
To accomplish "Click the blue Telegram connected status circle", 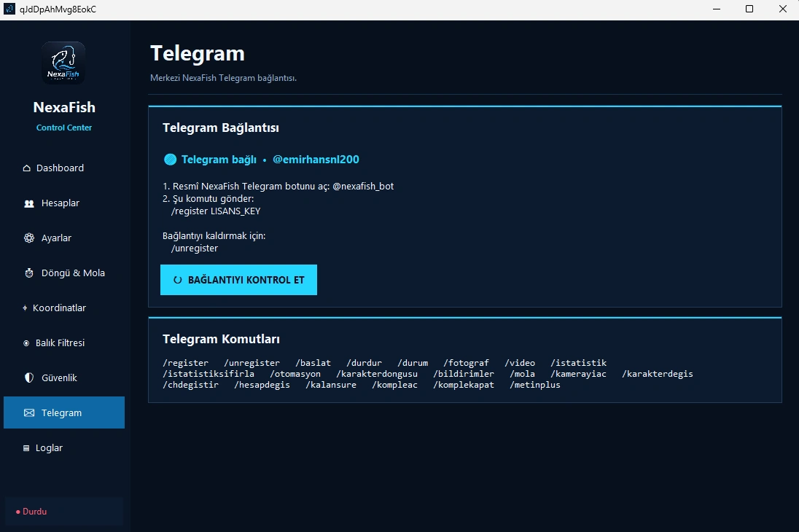I will [170, 160].
